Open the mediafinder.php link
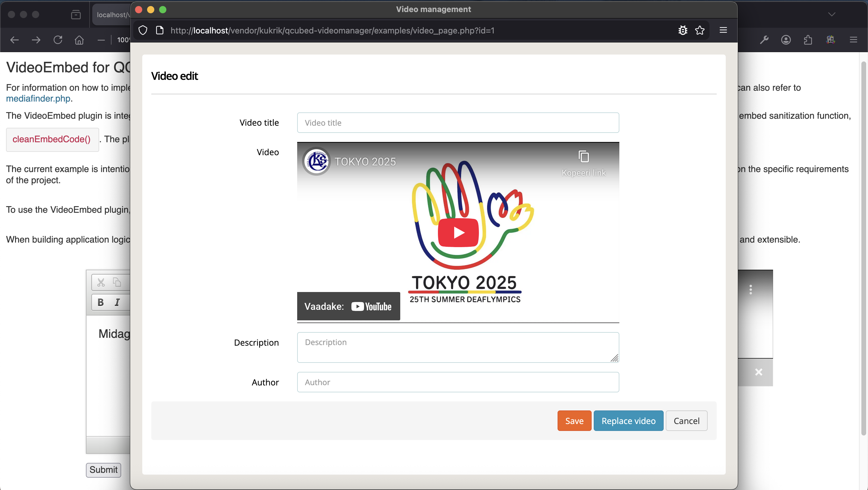The height and width of the screenshot is (490, 868). (x=38, y=99)
